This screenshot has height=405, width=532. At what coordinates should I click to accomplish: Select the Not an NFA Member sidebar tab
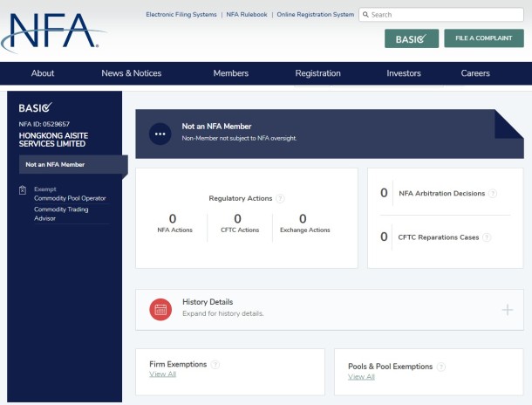[x=73, y=165]
